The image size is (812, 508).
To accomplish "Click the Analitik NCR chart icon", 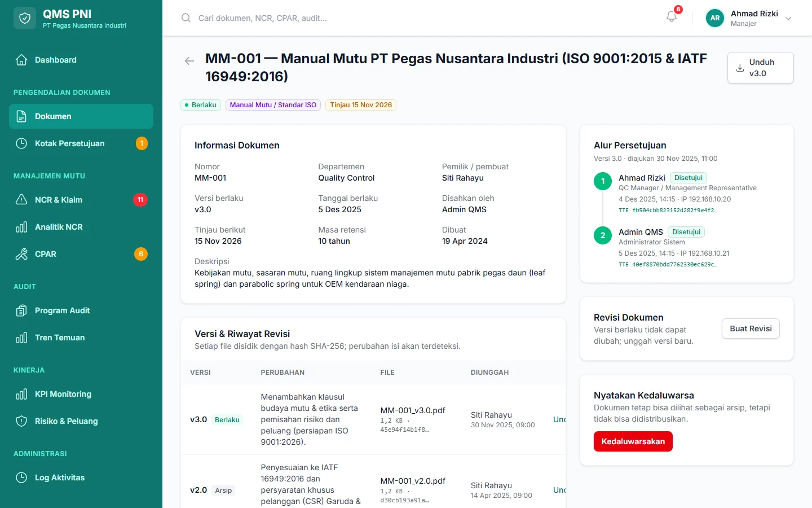I will tap(21, 227).
